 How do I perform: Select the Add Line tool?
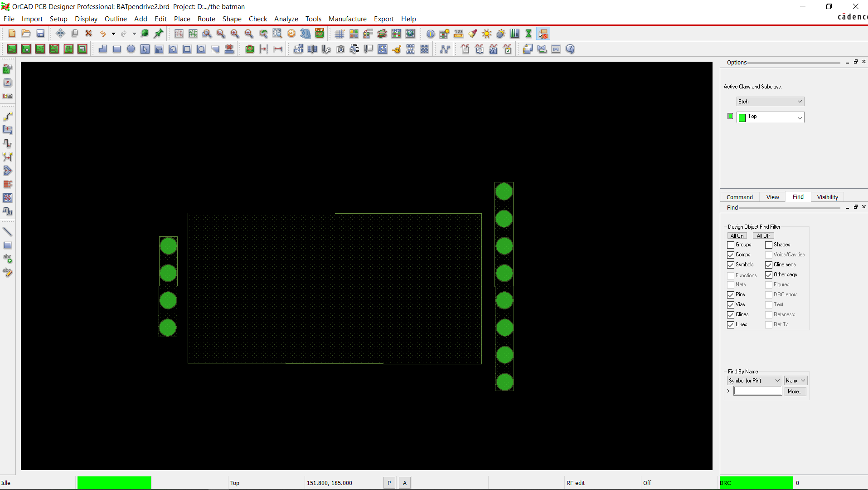point(8,231)
